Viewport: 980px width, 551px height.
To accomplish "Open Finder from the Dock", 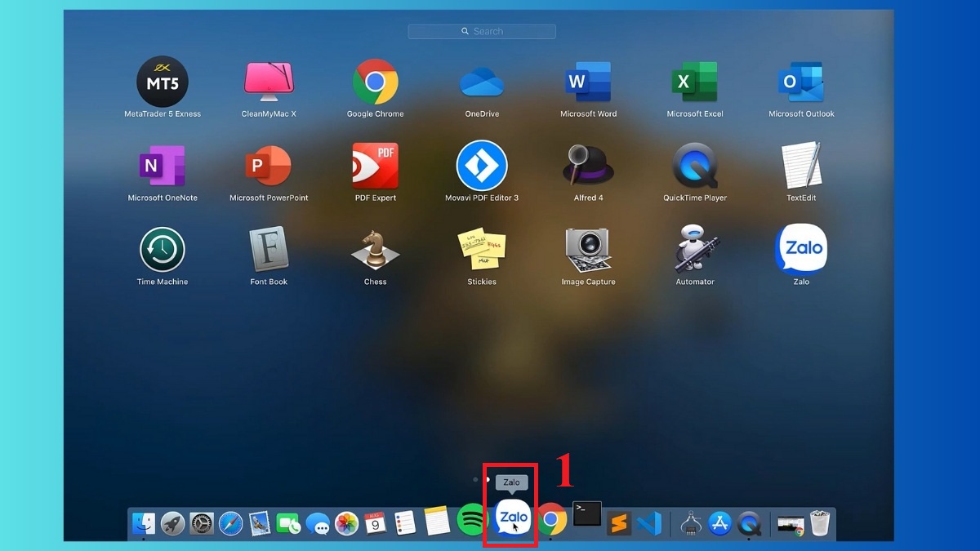I will pyautogui.click(x=144, y=522).
